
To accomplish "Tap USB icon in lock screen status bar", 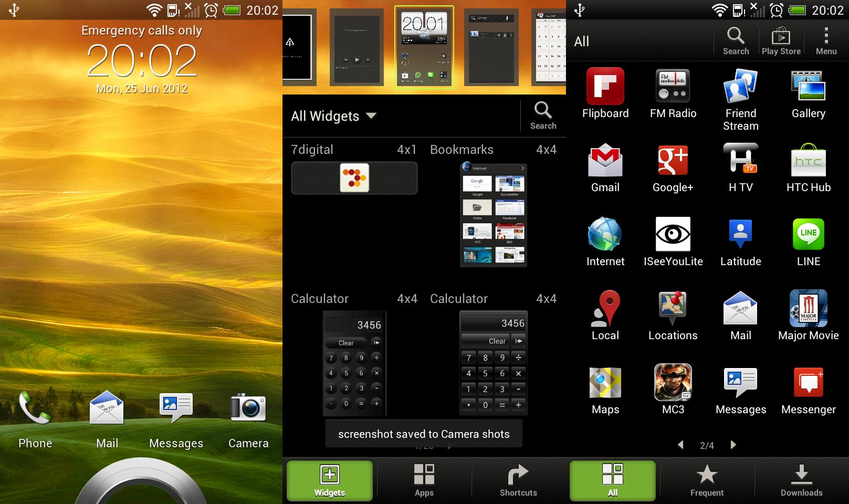I will (x=14, y=10).
